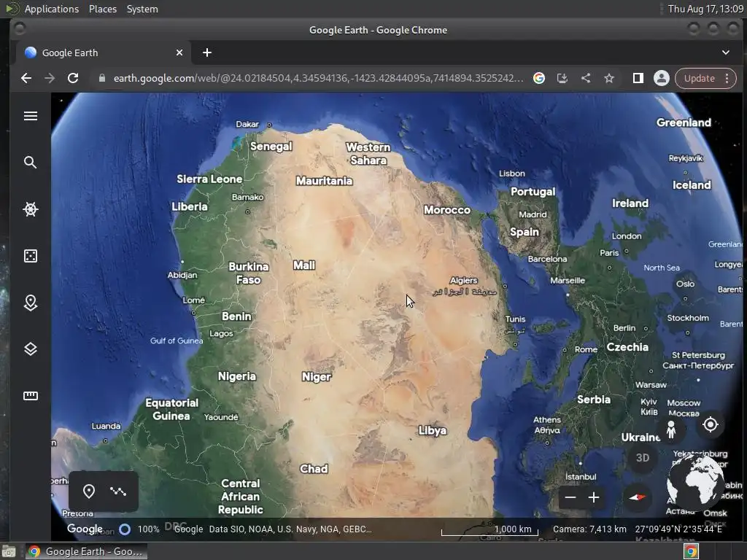Viewport: 747px width, 560px height.
Task: Click the Nigeria country label
Action: pyautogui.click(x=237, y=376)
